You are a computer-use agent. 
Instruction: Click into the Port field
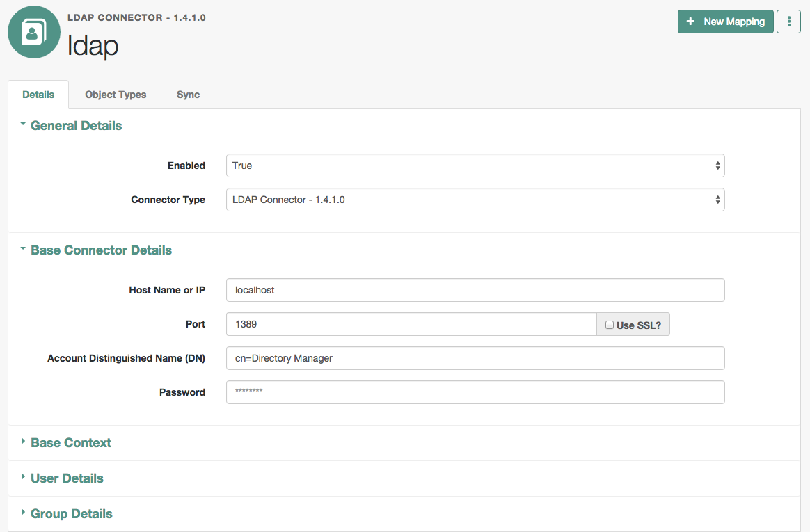411,324
